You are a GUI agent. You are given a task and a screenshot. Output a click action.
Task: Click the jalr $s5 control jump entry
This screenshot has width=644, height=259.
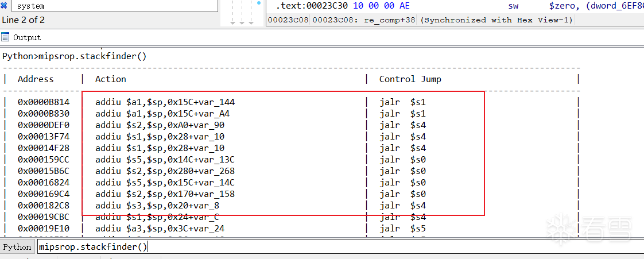click(x=402, y=229)
